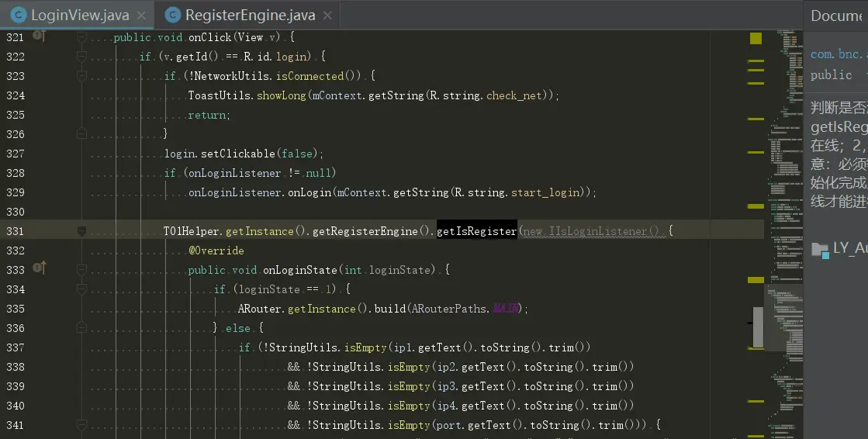Collapse the onClick method fold at line 321
The image size is (868, 439).
[81, 37]
